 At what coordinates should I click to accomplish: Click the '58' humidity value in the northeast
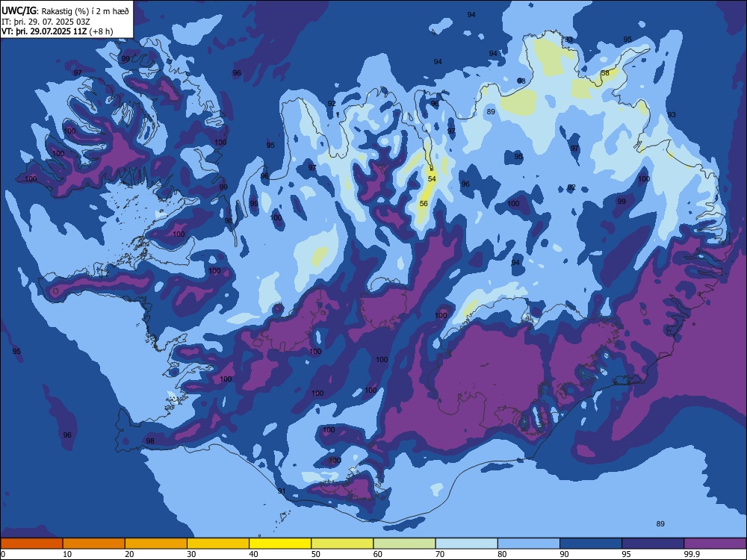pos(605,73)
